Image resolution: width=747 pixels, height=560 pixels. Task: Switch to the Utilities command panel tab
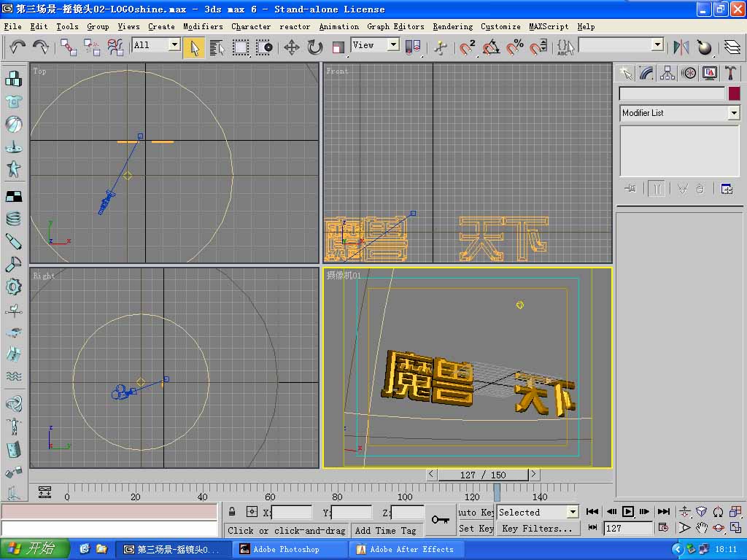point(730,74)
